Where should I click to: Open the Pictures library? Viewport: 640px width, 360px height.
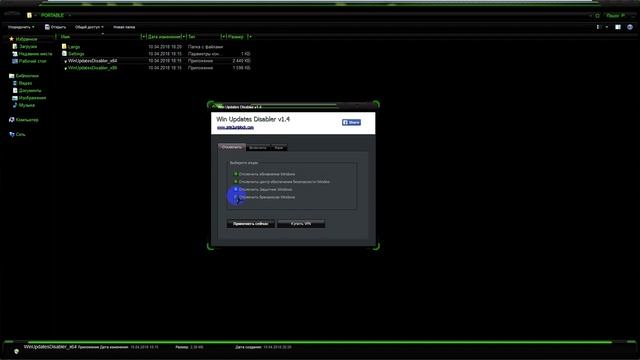(29, 98)
